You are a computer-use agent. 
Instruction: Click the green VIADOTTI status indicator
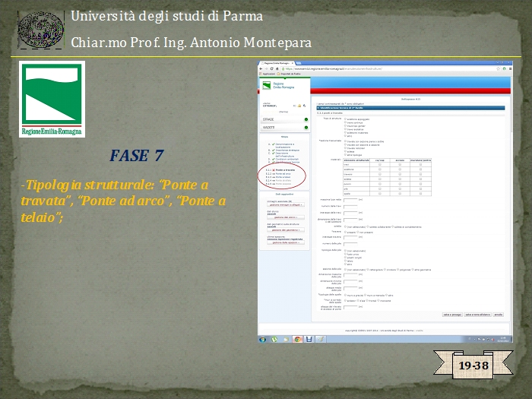pyautogui.click(x=306, y=127)
